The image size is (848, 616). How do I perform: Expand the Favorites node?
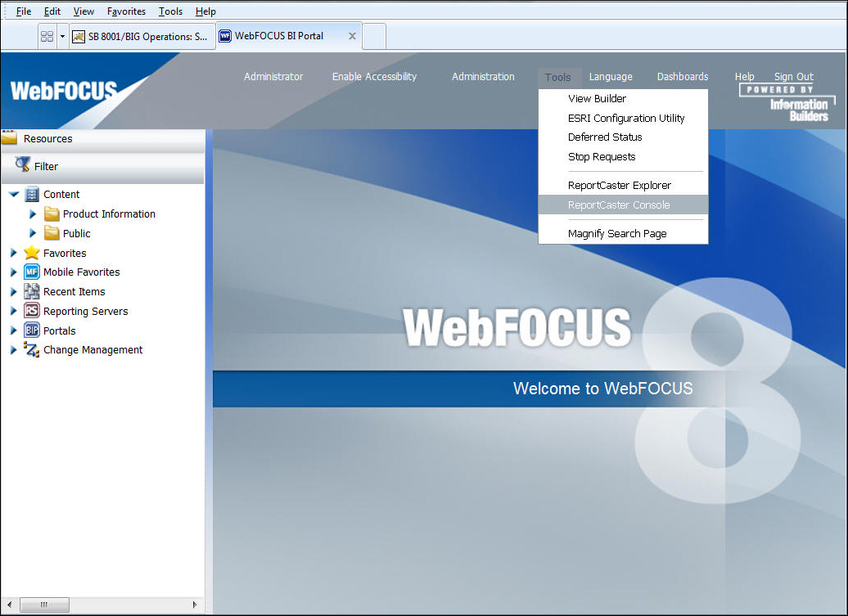pyautogui.click(x=14, y=253)
